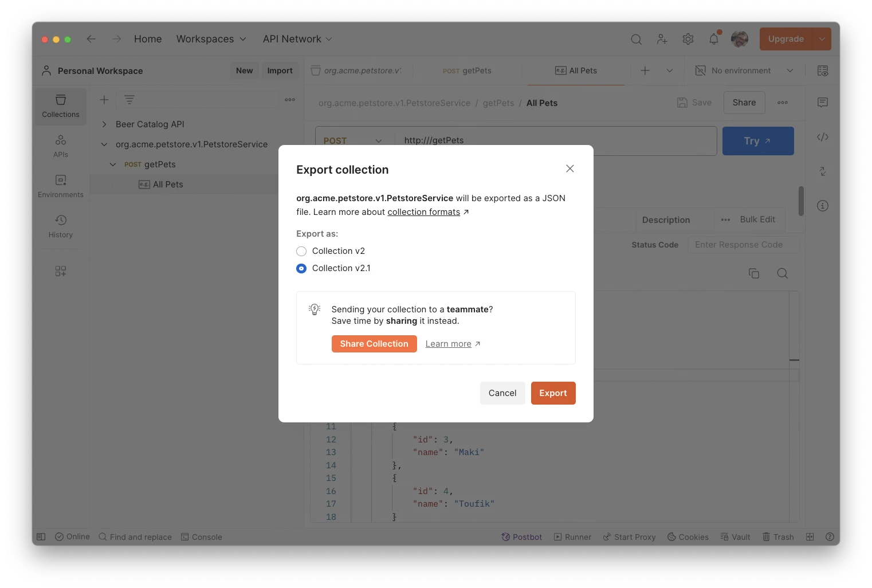Viewport: 872px width, 588px height.
Task: Expand the Beer Catalog API collection
Action: [104, 124]
